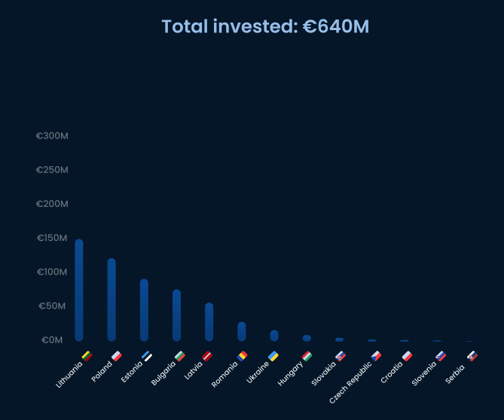
Task: Click the Romania investment bar
Action: [241, 331]
